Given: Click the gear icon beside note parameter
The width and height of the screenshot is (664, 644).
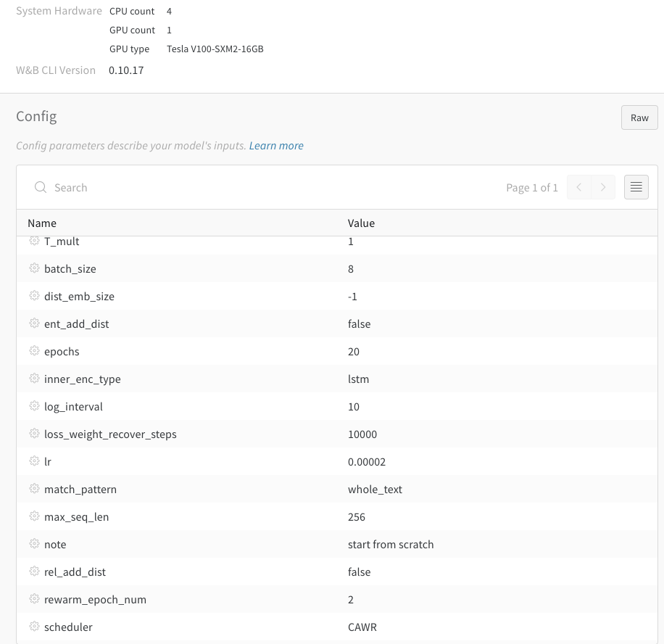Looking at the screenshot, I should pos(34,544).
